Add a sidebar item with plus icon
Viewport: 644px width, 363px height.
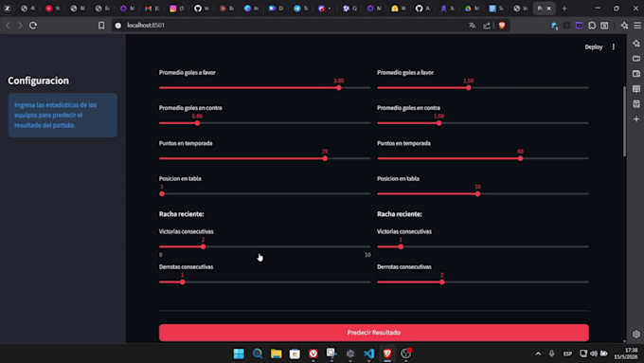coord(636,119)
